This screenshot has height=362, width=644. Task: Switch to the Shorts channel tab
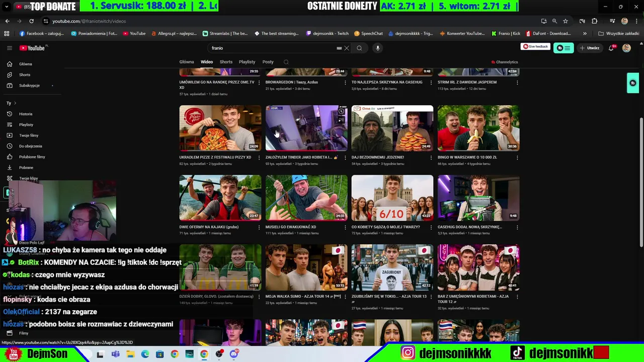tap(226, 62)
